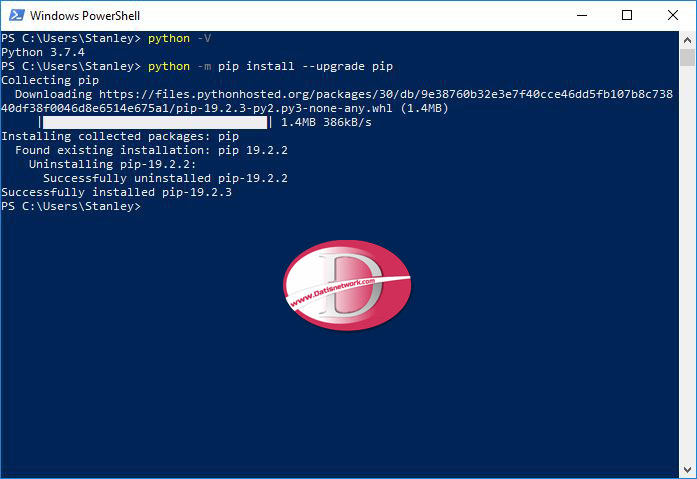Maximize the Windows PowerShell window

pos(627,16)
